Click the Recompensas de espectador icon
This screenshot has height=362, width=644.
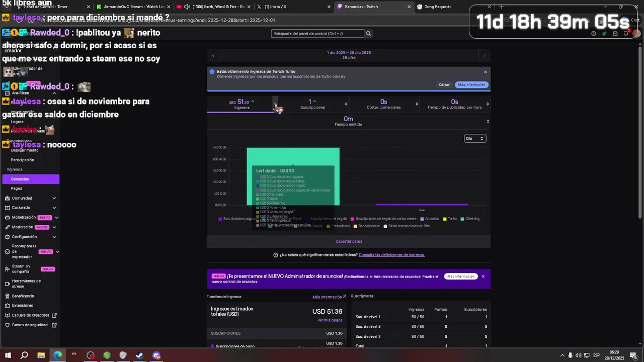click(7, 251)
